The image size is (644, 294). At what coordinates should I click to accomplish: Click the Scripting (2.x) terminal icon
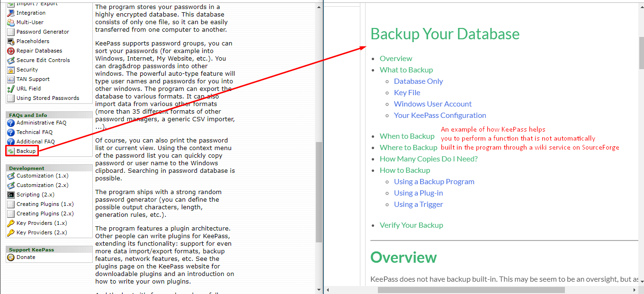(11, 195)
